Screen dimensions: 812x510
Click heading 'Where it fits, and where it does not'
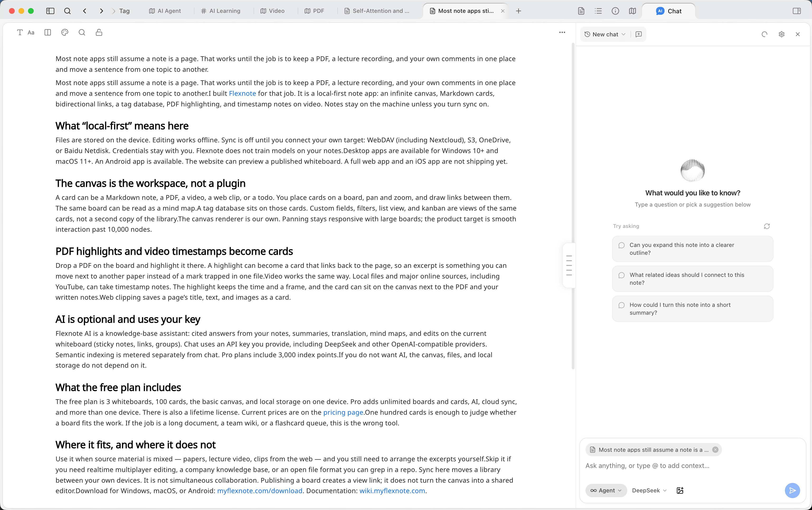[x=135, y=445]
